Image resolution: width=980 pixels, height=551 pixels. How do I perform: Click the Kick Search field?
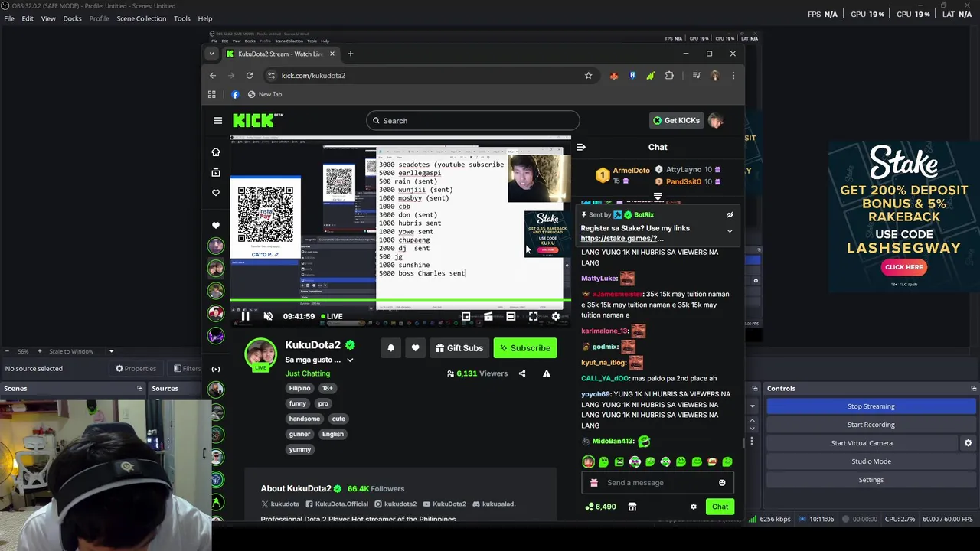472,120
